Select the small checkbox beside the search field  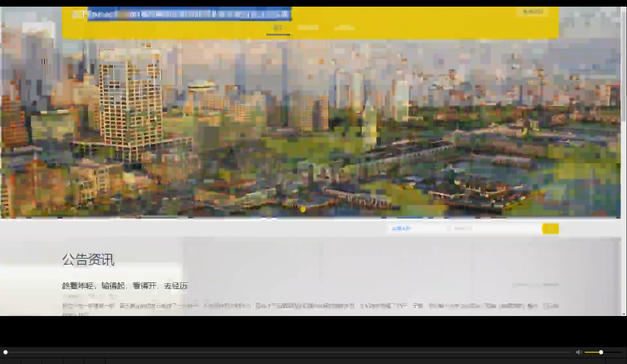click(x=449, y=228)
